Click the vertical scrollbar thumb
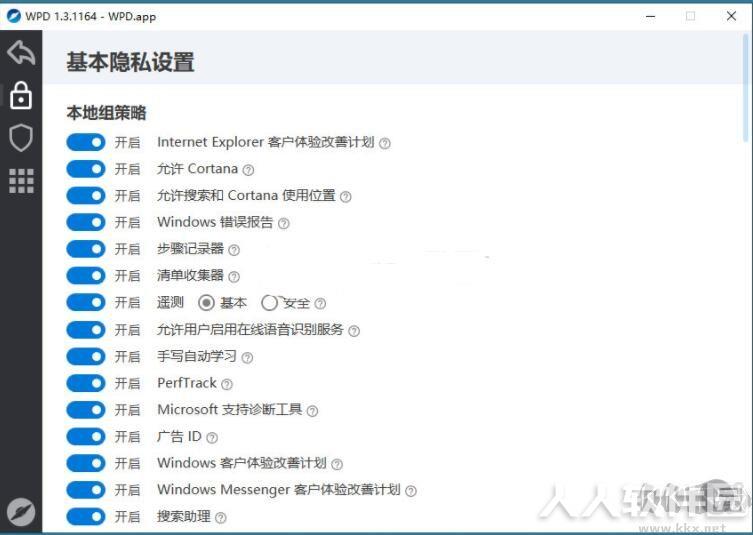This screenshot has height=535, width=753. point(745,86)
